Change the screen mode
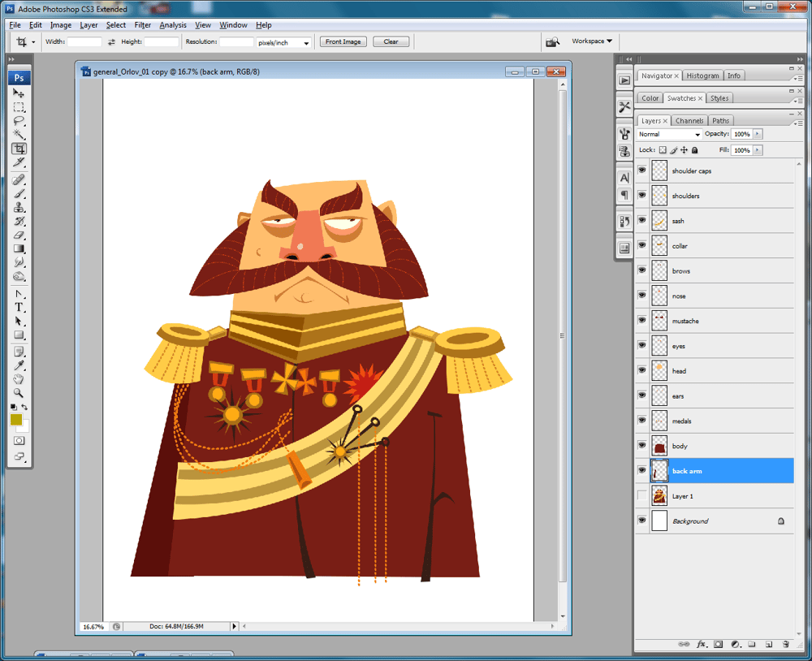This screenshot has height=661, width=812. point(19,457)
